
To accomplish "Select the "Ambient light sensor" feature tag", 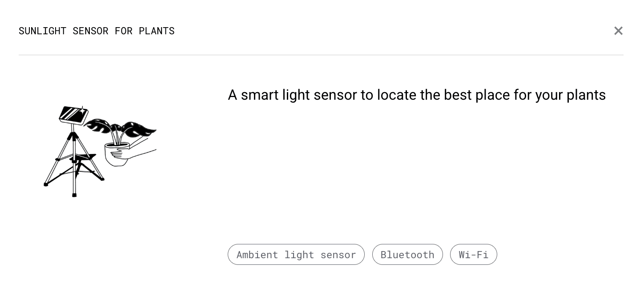I will pos(296,254).
